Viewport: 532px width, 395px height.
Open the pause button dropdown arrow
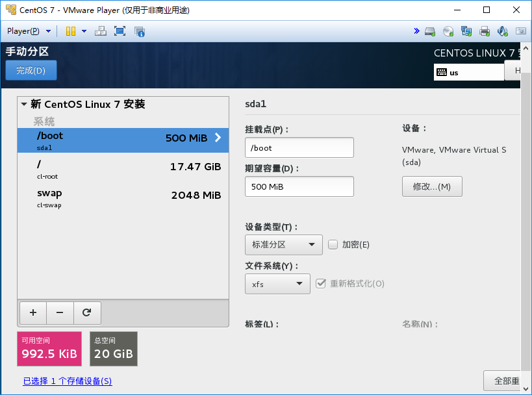(84, 31)
